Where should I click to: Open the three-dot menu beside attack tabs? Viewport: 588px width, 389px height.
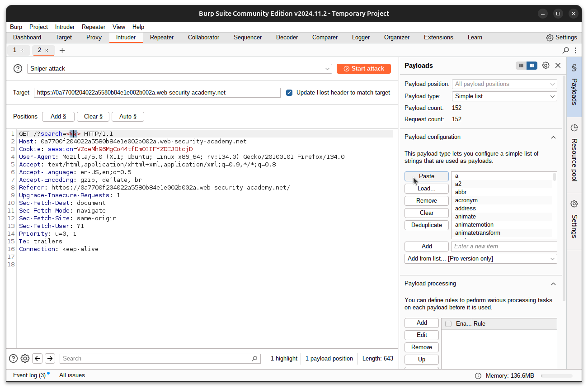[x=575, y=50]
